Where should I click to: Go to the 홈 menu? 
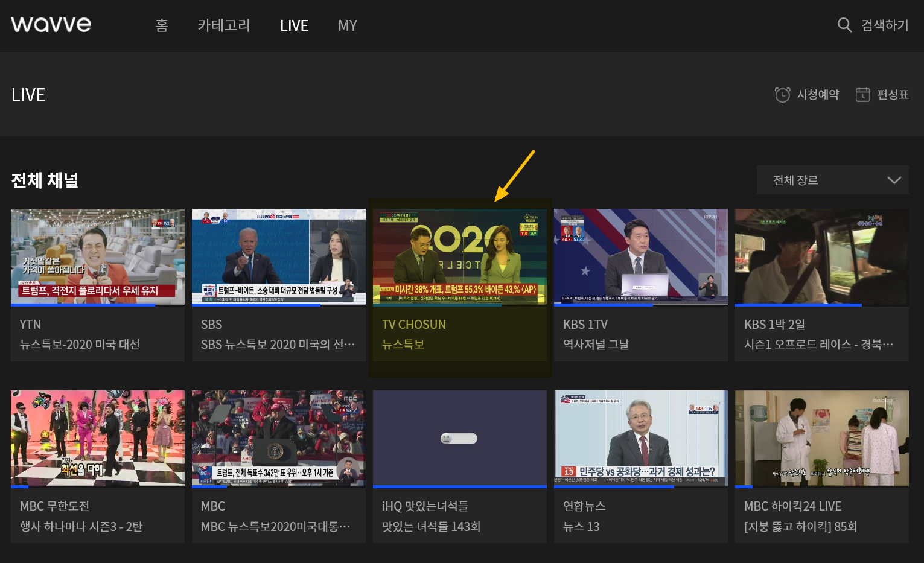162,25
